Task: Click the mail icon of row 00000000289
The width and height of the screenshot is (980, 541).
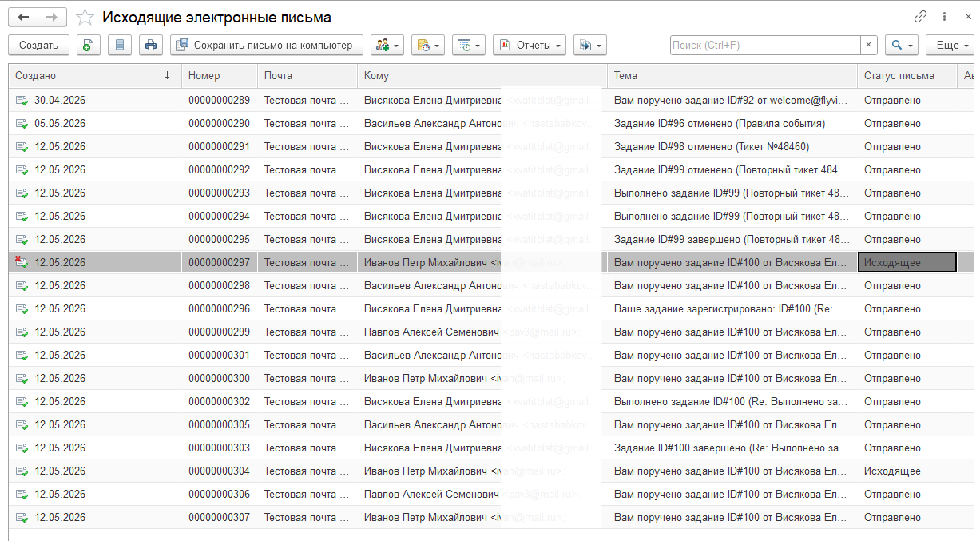Action: tap(22, 101)
